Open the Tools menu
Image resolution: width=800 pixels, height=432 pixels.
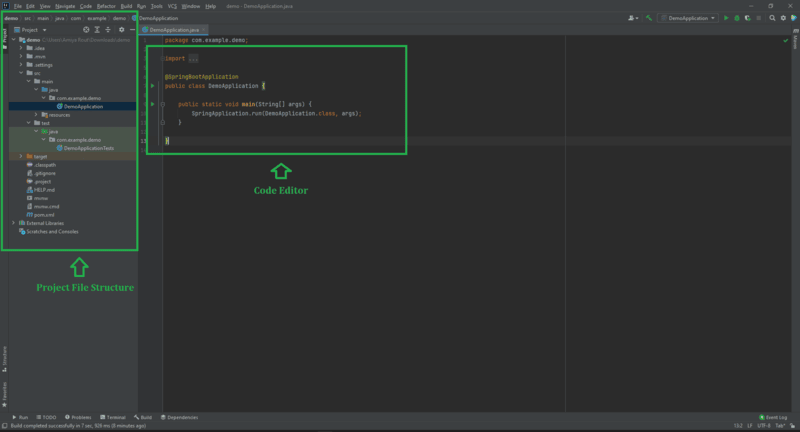157,6
